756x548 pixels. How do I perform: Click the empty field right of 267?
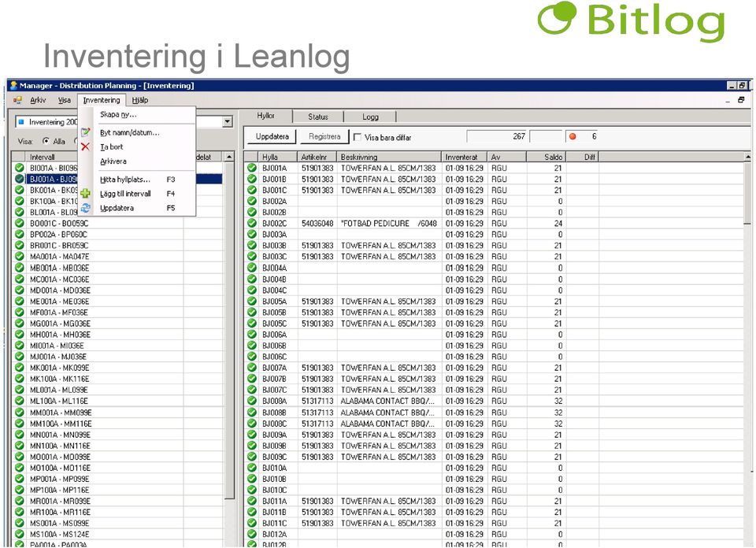tap(546, 136)
